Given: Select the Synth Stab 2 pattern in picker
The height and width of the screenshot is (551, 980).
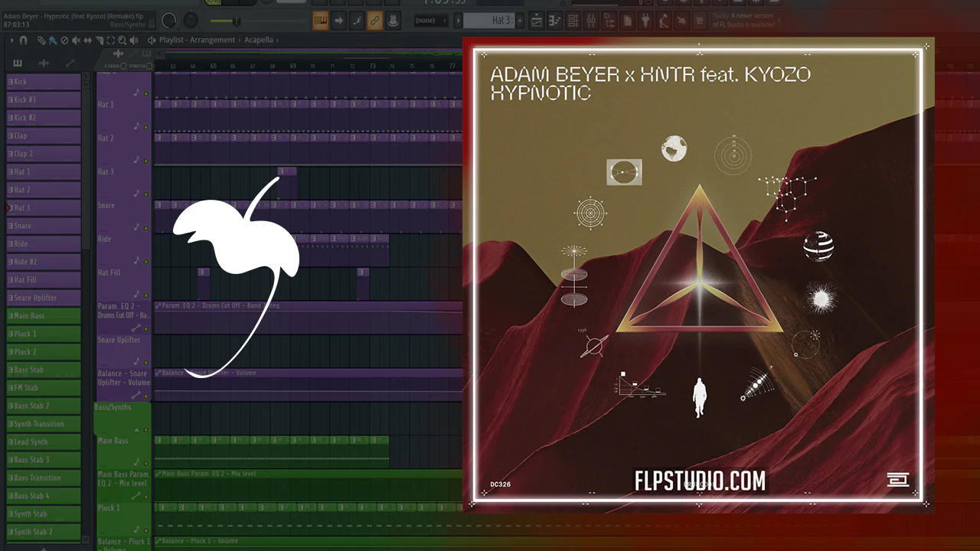Looking at the screenshot, I should point(44,531).
